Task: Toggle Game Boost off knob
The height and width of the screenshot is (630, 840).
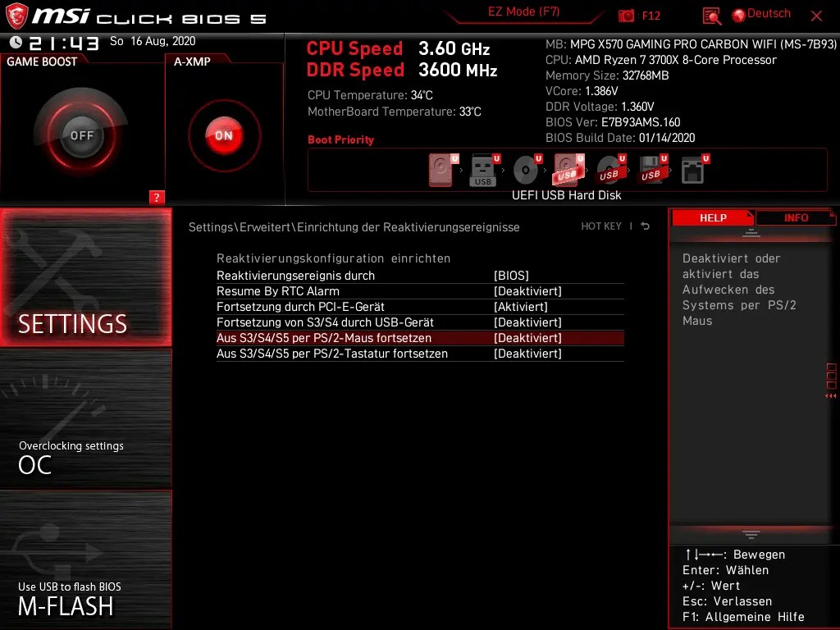Action: coord(80,134)
